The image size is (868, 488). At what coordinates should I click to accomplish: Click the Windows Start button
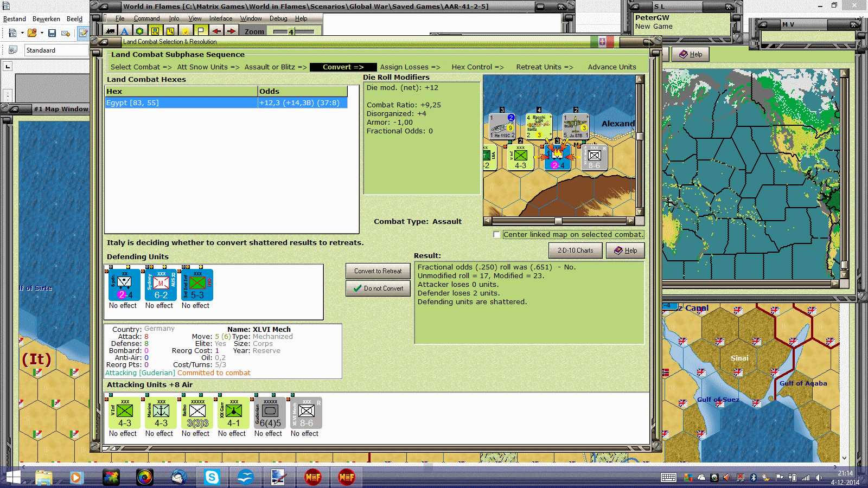tap(13, 477)
